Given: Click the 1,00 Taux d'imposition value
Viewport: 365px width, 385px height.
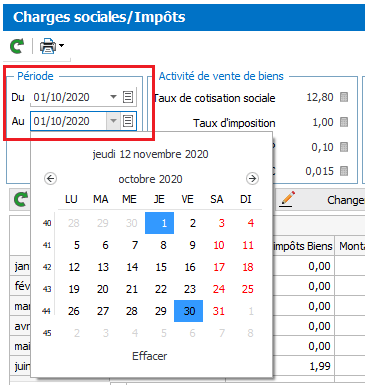Looking at the screenshot, I should pos(323,122).
